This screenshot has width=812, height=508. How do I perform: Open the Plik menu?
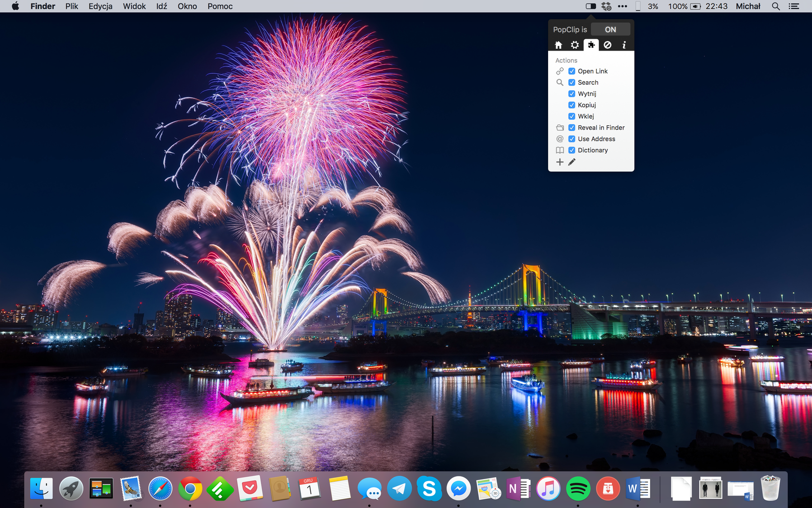pyautogui.click(x=72, y=6)
